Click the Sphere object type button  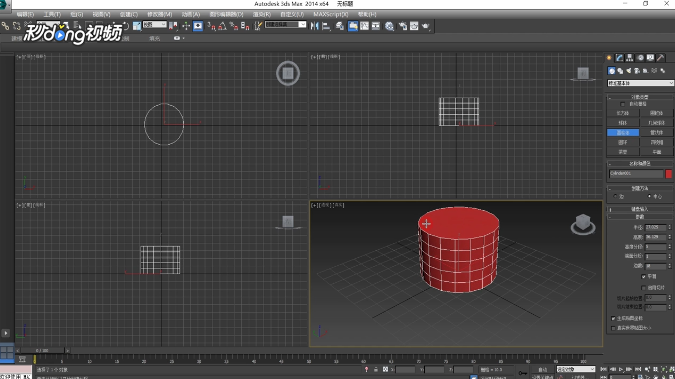coord(623,123)
